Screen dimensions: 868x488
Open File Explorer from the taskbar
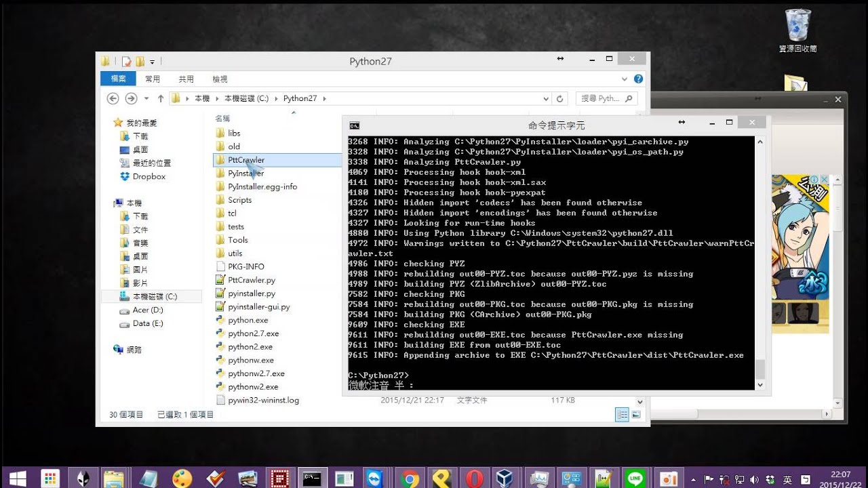click(115, 479)
